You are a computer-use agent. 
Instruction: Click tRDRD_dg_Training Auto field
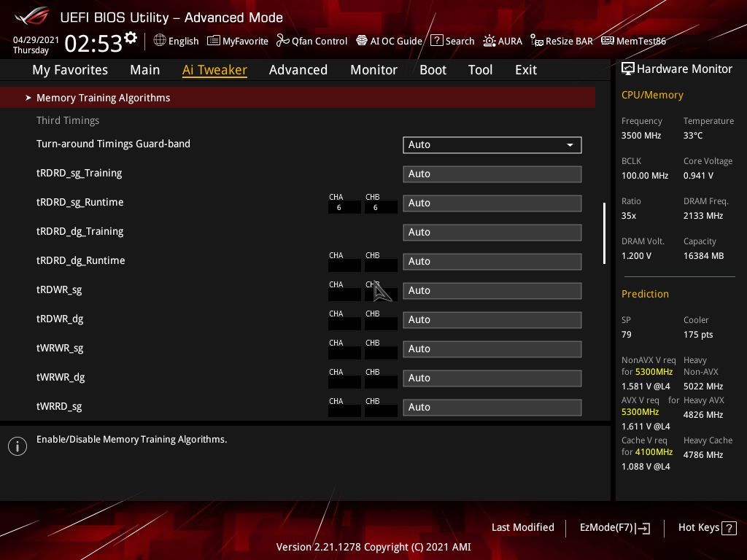[492, 233]
